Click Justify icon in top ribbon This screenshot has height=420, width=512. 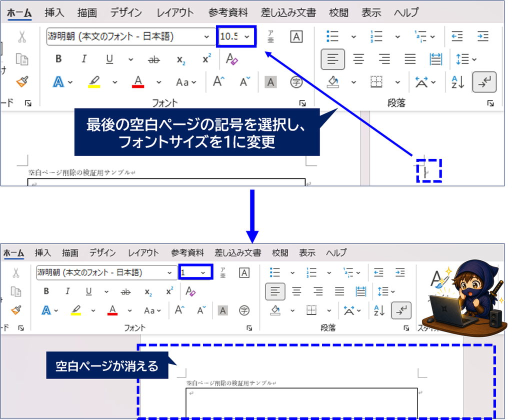coord(410,59)
